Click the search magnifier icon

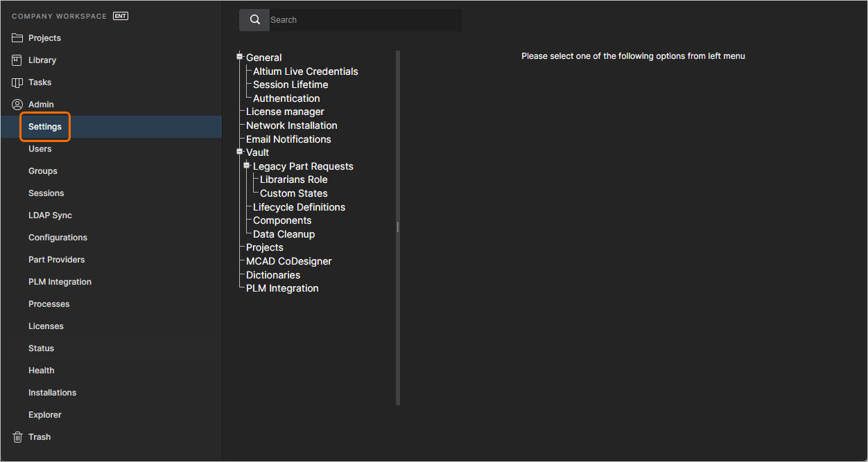click(x=254, y=19)
